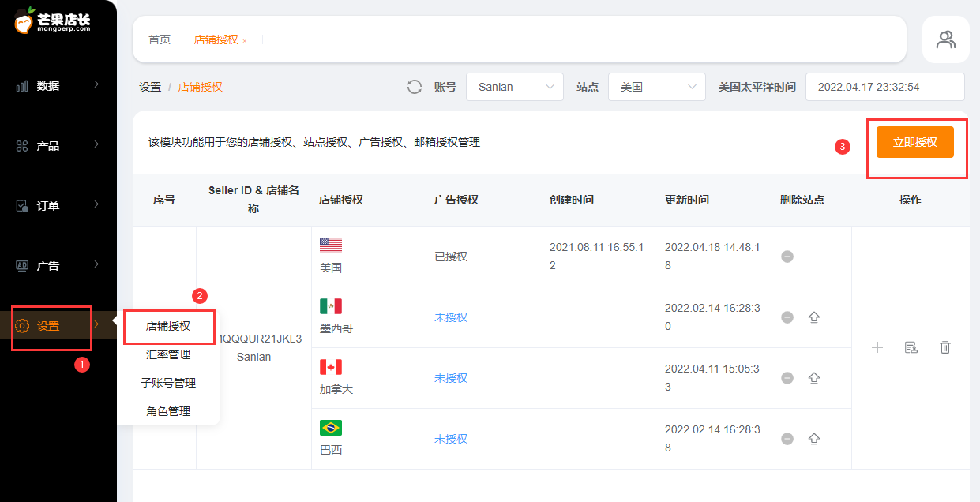Click the 设置 breadcrumb link

click(x=150, y=87)
